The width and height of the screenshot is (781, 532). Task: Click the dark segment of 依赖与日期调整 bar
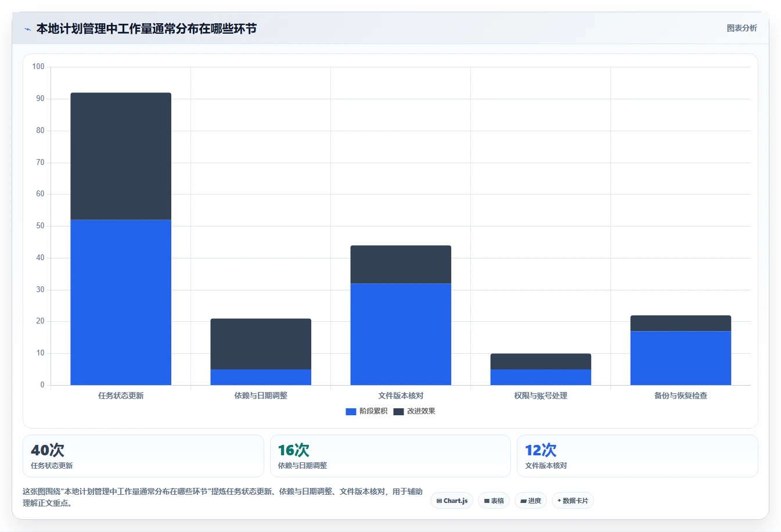(x=261, y=344)
